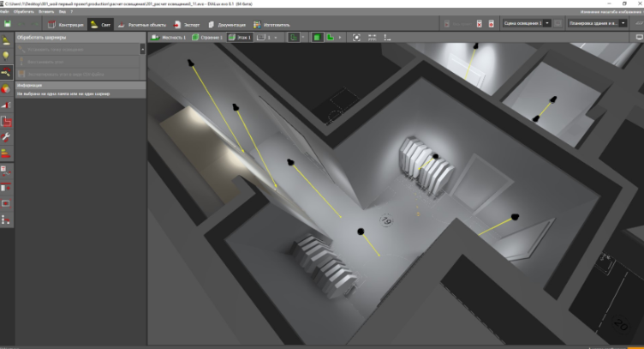
Task: Open the Экспорт mode tab
Action: pyautogui.click(x=187, y=25)
